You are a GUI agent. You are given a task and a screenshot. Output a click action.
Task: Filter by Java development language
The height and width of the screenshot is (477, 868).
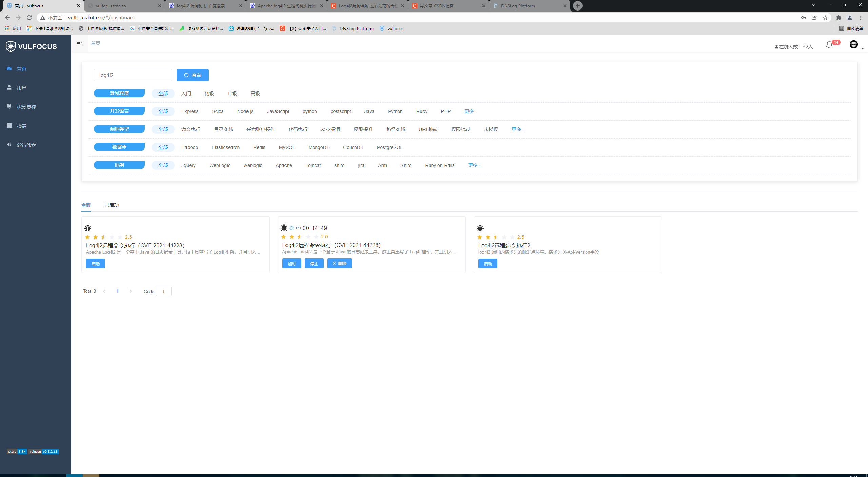pos(369,111)
